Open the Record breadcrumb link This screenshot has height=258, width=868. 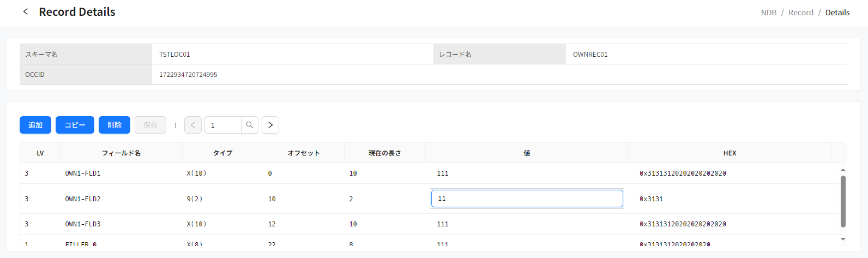800,13
